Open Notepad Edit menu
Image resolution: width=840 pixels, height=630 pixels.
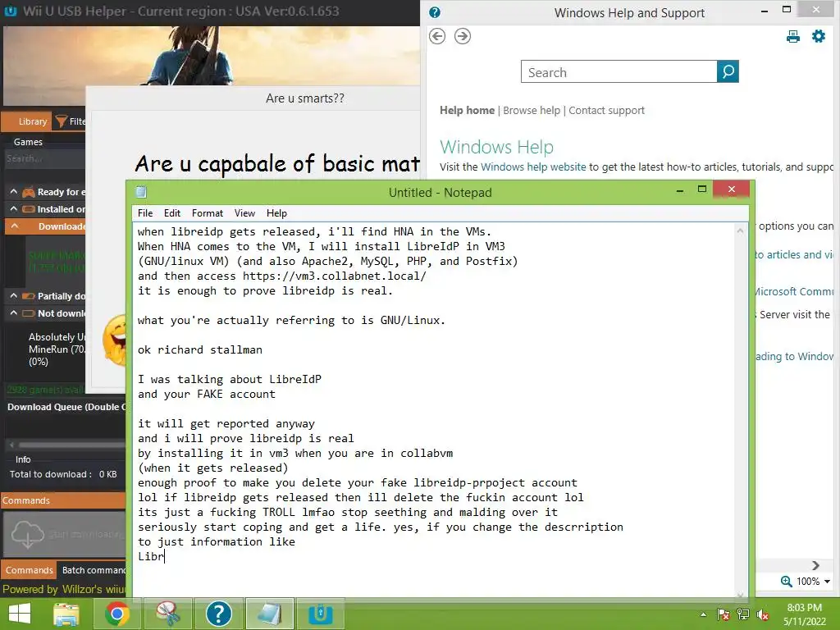point(172,213)
